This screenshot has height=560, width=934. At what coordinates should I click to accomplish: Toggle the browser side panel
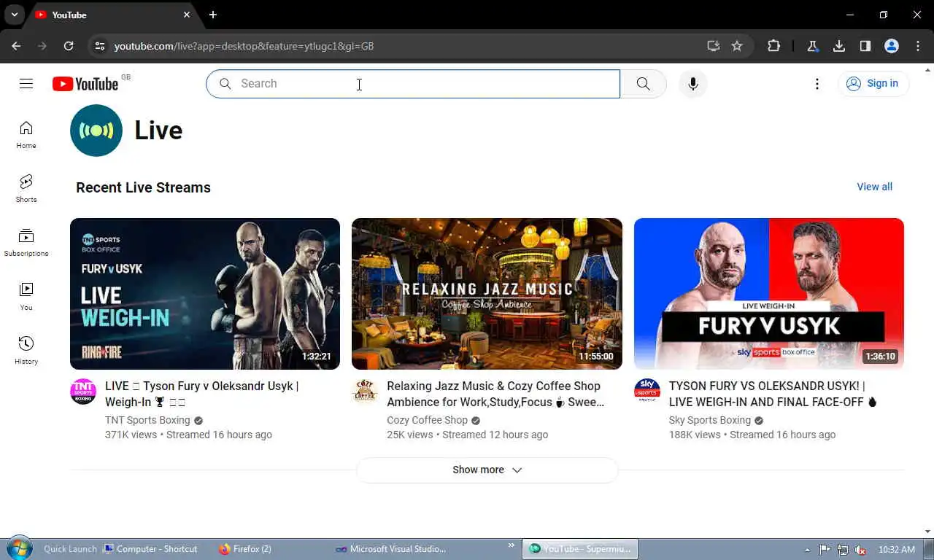coord(865,46)
